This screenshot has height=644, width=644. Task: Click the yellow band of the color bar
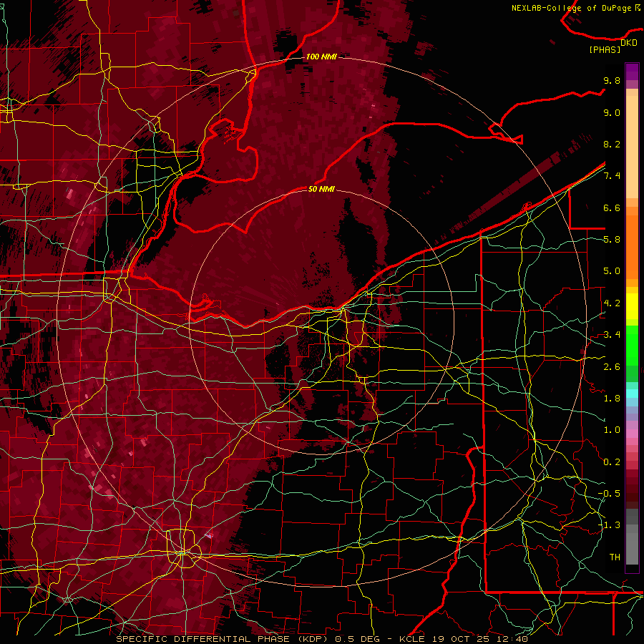(632, 306)
